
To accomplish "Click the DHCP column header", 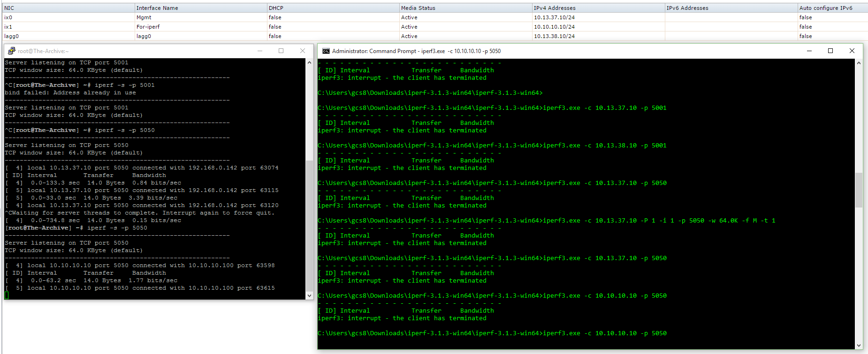I will pyautogui.click(x=333, y=8).
